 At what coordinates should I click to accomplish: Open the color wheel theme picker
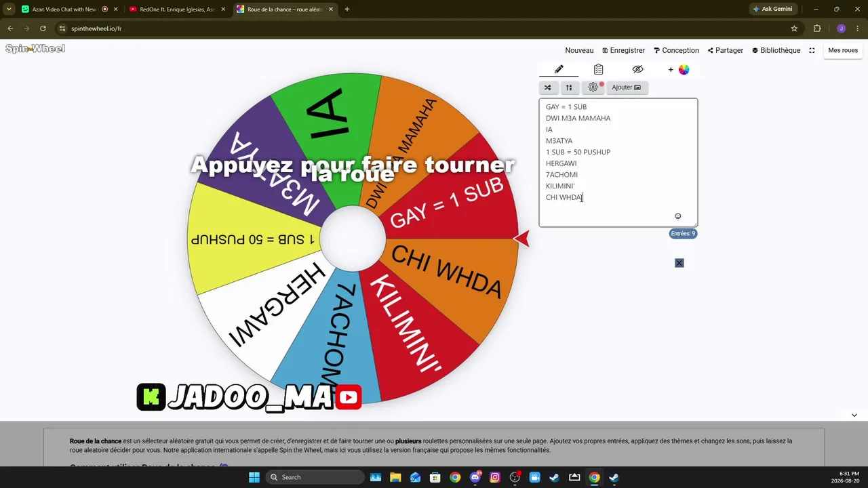tap(684, 70)
